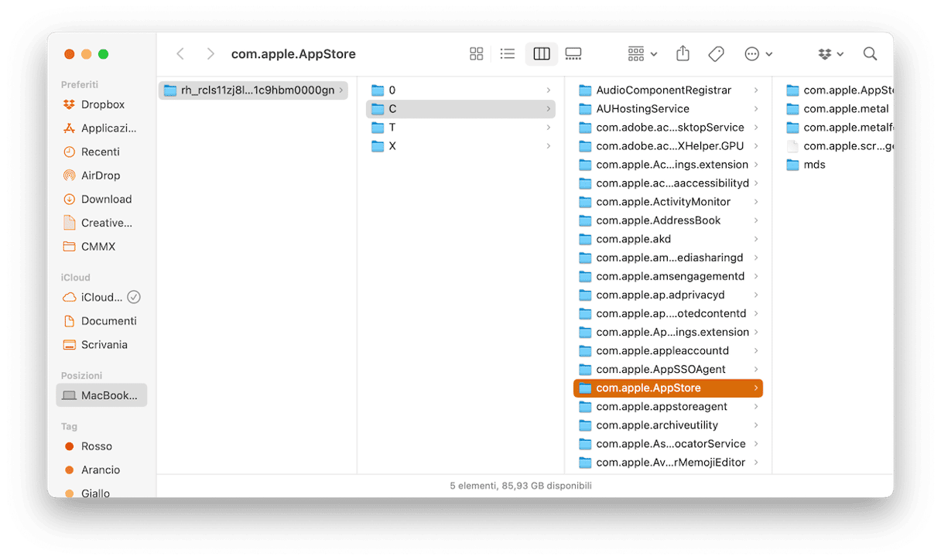Viewport: 941px width, 560px height.
Task: Select the mds folder in last column
Action: tap(837, 164)
